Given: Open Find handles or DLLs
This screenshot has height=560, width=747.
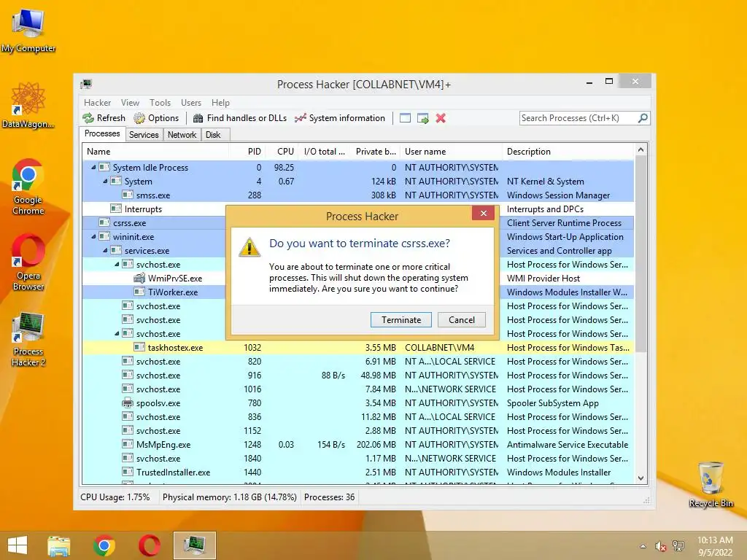Looking at the screenshot, I should pyautogui.click(x=239, y=118).
